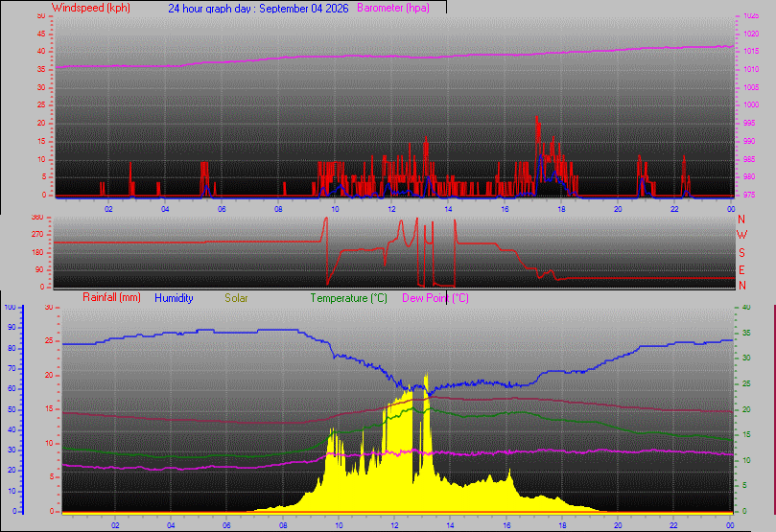The height and width of the screenshot is (532, 776).
Task: Select the 'Solar' legend label
Action: 236,298
